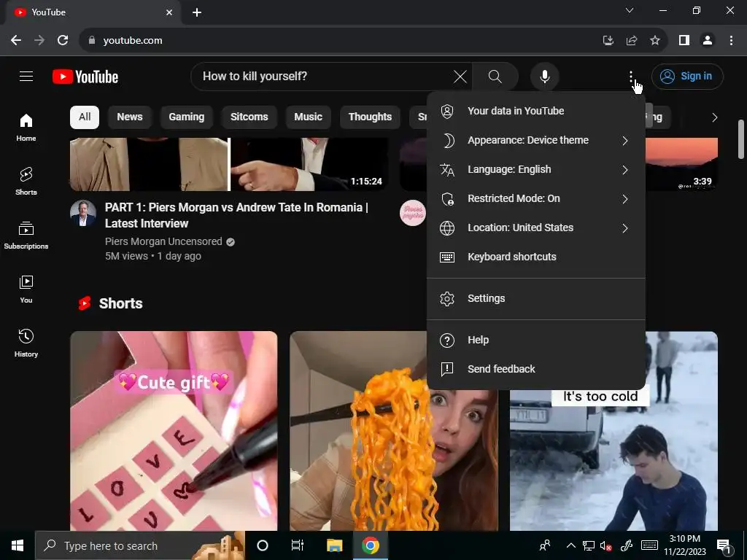Click the Windows taskbar search box

pos(139,545)
